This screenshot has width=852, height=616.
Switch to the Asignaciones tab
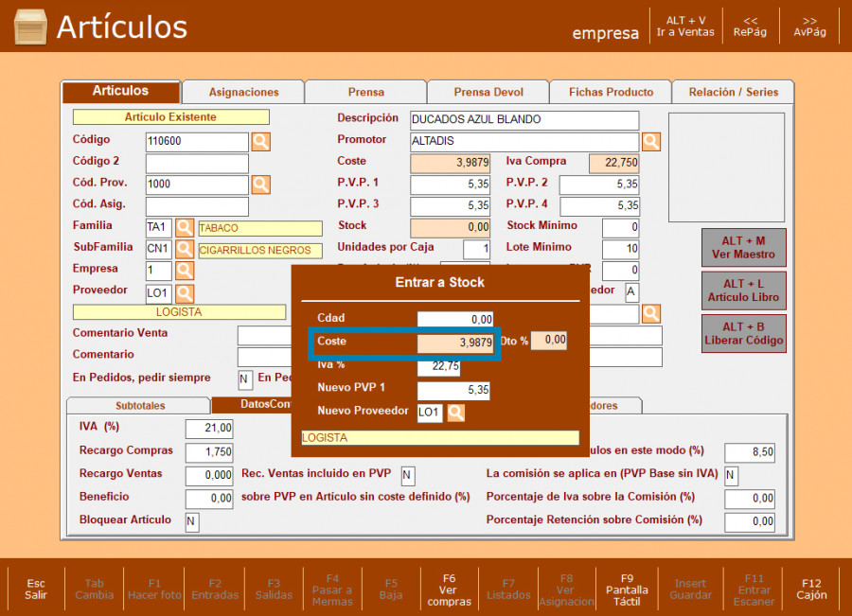click(243, 93)
